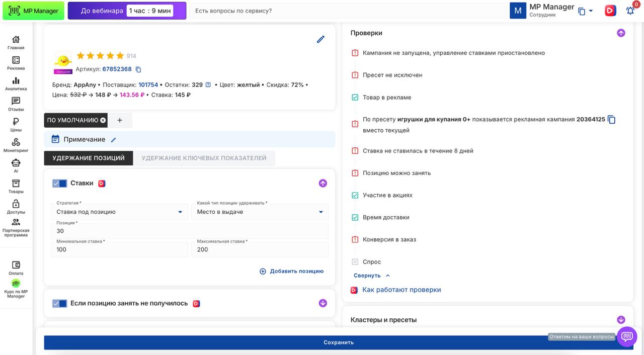
Task: Click the Сохранить button
Action: pyautogui.click(x=338, y=342)
